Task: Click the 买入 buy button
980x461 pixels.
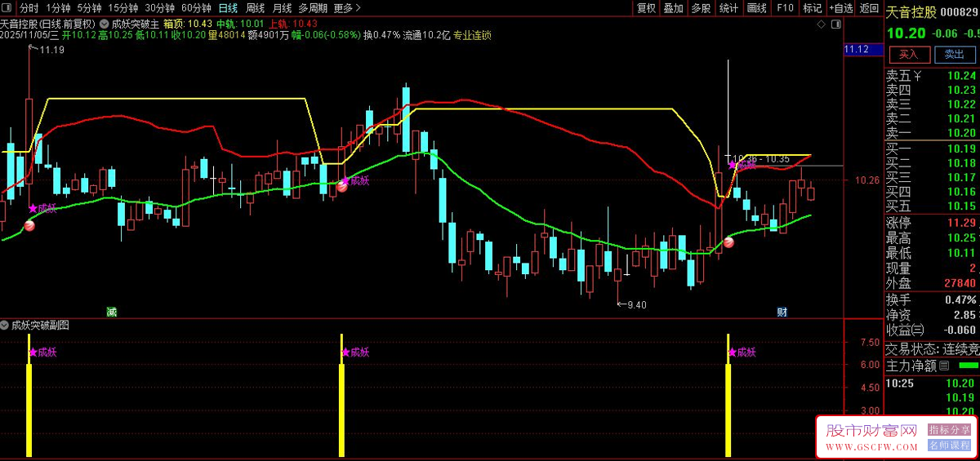Action: pyautogui.click(x=909, y=55)
